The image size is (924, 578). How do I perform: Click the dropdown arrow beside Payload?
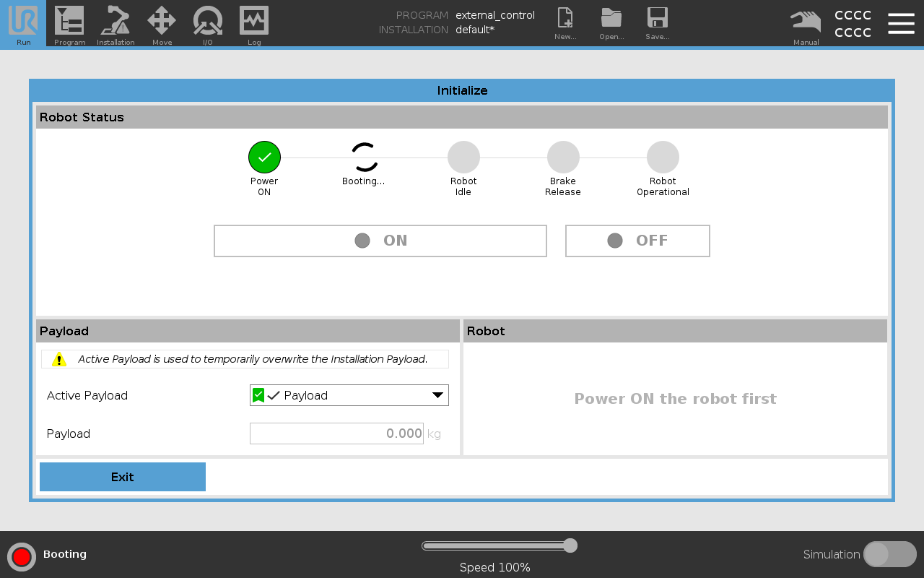coord(437,395)
